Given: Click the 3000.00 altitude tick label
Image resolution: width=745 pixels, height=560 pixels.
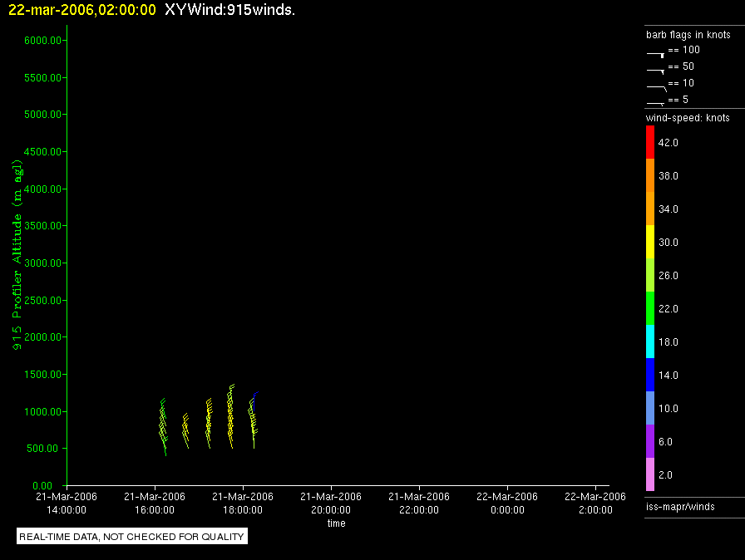Looking at the screenshot, I should pyautogui.click(x=42, y=263).
